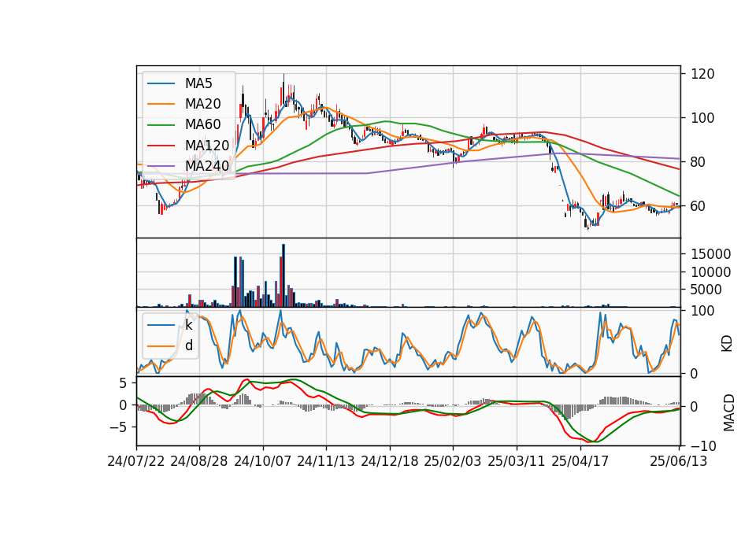The height and width of the screenshot is (543, 756).
Task: Click the MA20 legend label
Action: 202,104
